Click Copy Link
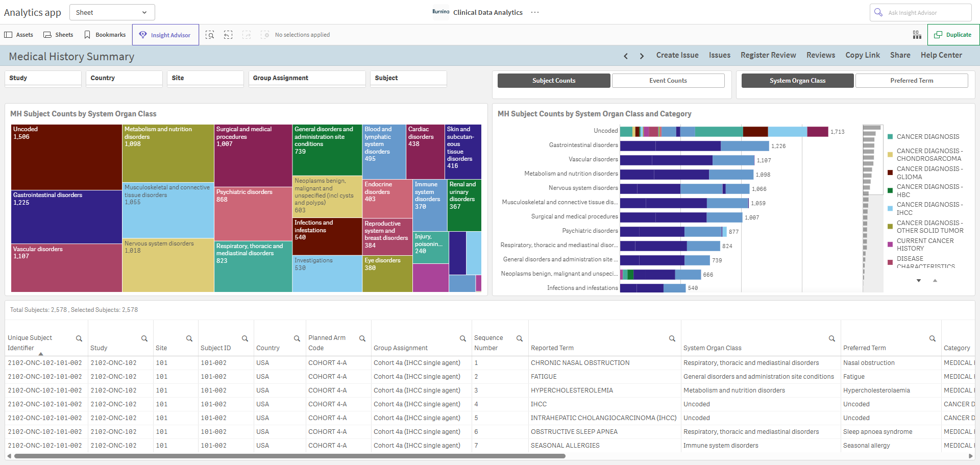The height and width of the screenshot is (465, 980). [x=863, y=55]
